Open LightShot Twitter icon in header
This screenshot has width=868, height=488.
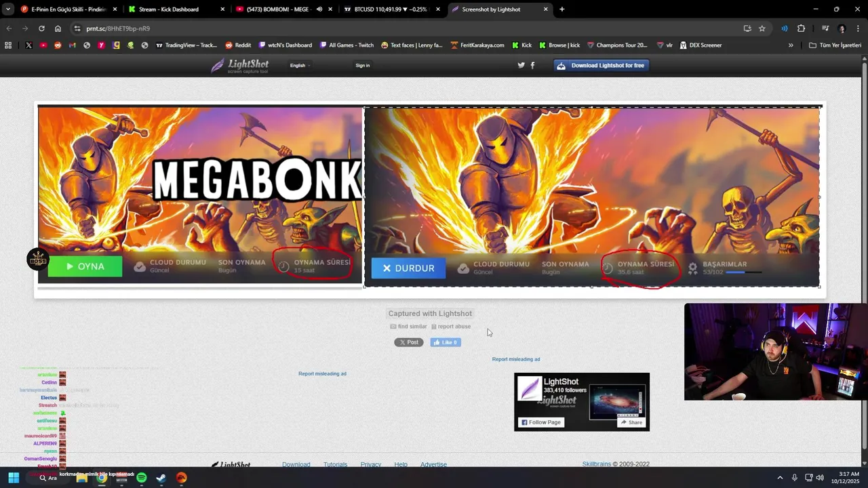521,65
